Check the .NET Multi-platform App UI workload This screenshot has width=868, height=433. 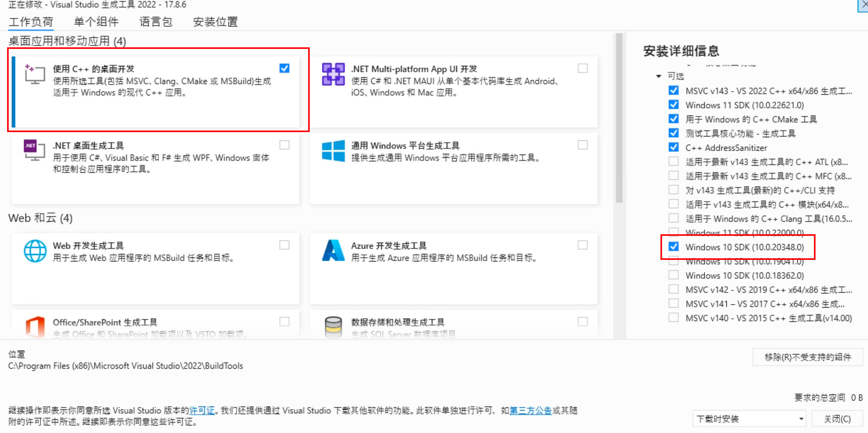583,68
